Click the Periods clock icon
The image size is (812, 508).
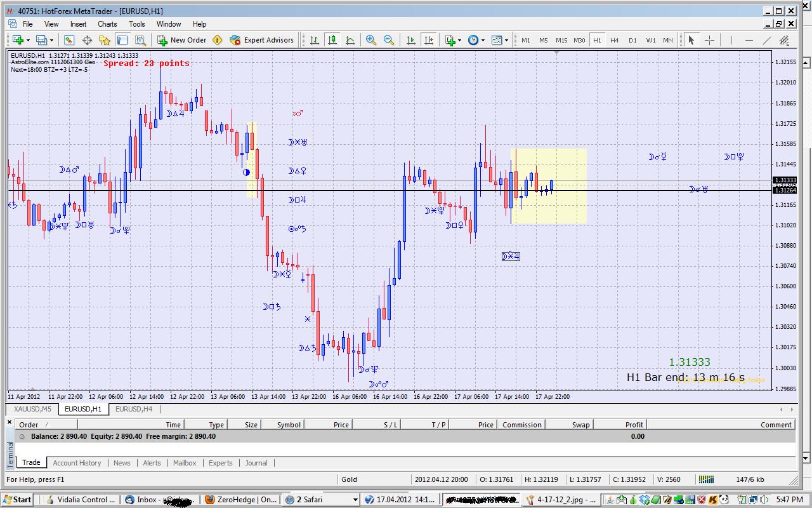[473, 40]
